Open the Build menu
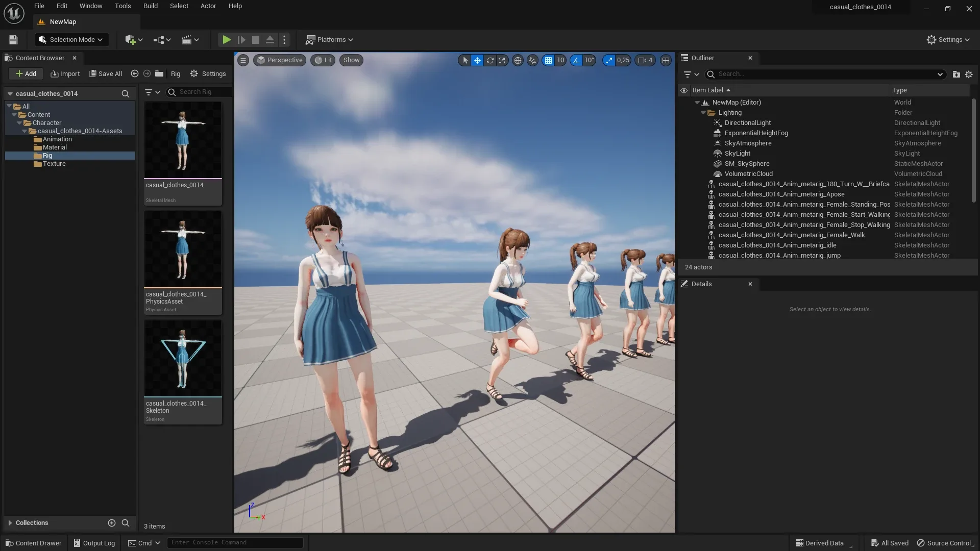980x551 pixels. coord(150,6)
